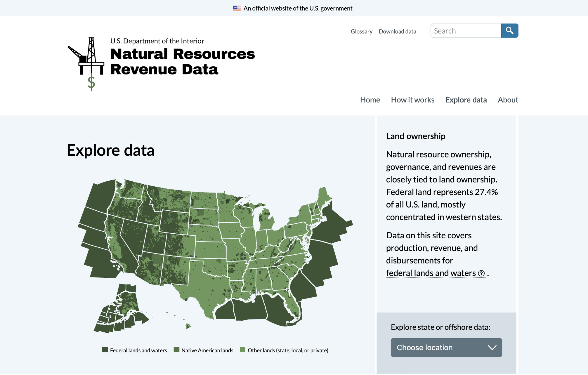Image resolution: width=588 pixels, height=375 pixels.
Task: Open the Choose location dropdown
Action: pyautogui.click(x=446, y=347)
